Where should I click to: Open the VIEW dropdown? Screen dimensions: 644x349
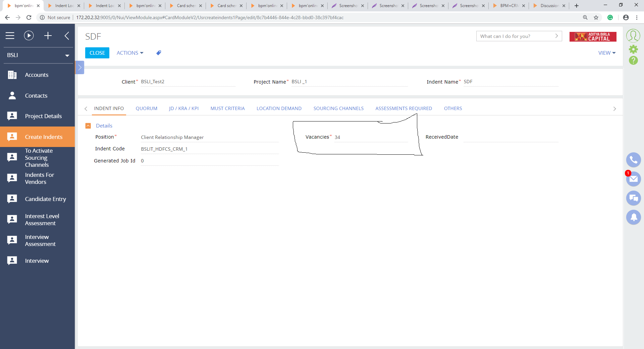pos(607,53)
